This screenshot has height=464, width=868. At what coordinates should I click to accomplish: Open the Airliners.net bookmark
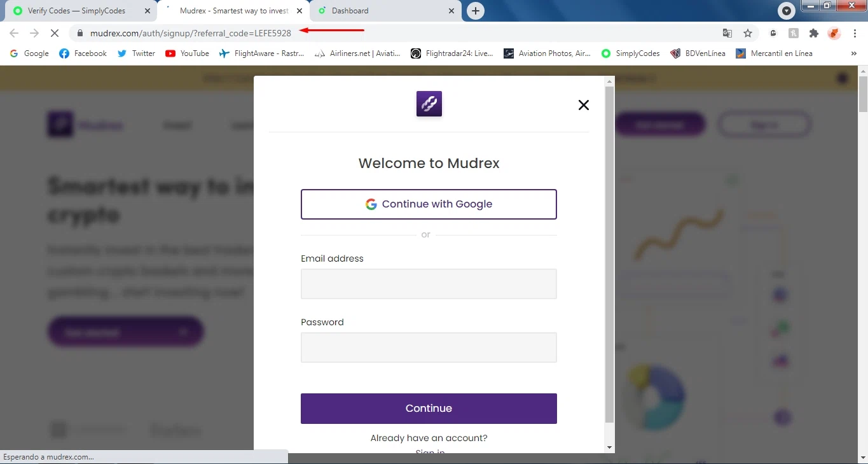tap(357, 53)
